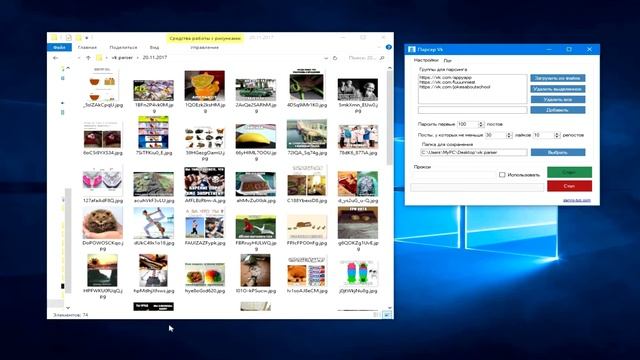Click Выбрать to choose save folder

coord(558,152)
